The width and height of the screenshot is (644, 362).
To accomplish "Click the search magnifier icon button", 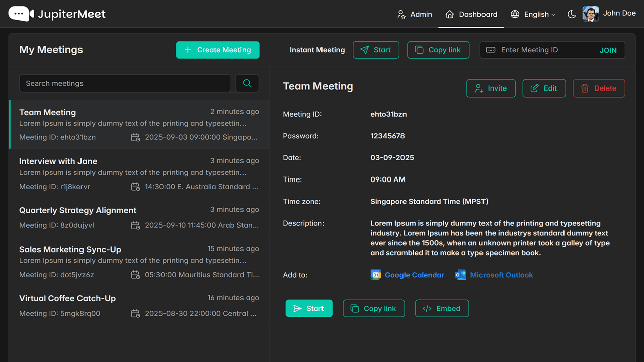I will [x=247, y=83].
